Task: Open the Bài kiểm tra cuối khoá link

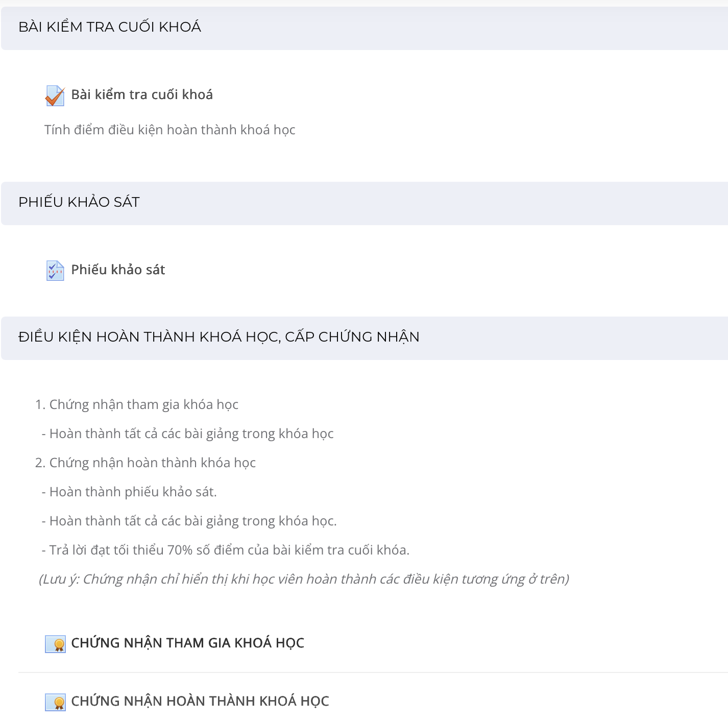Action: pyautogui.click(x=142, y=94)
